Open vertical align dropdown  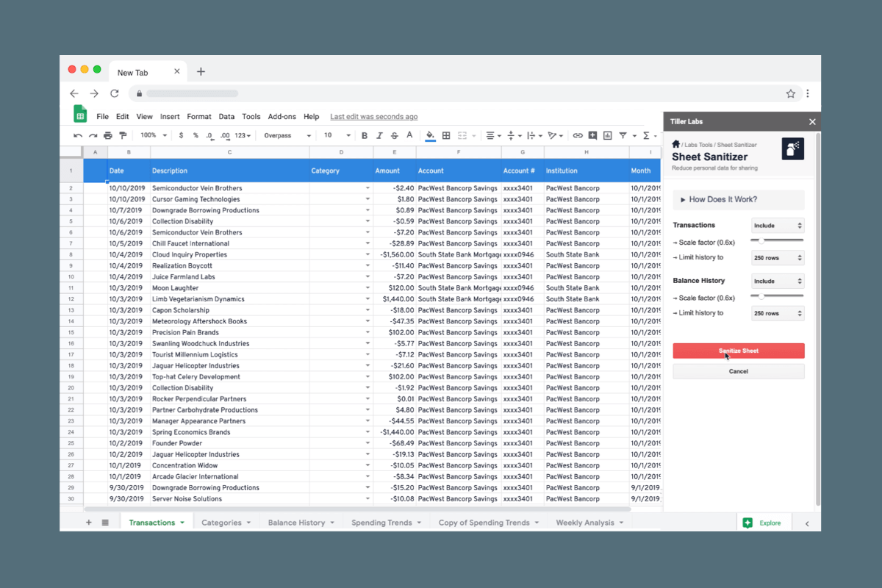pos(514,135)
